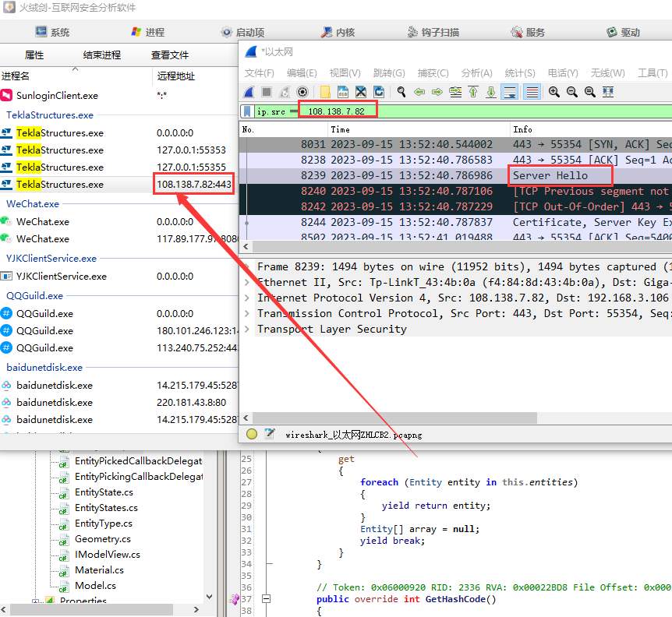Open the 分析(A) menu
This screenshot has width=672, height=617.
pos(476,73)
